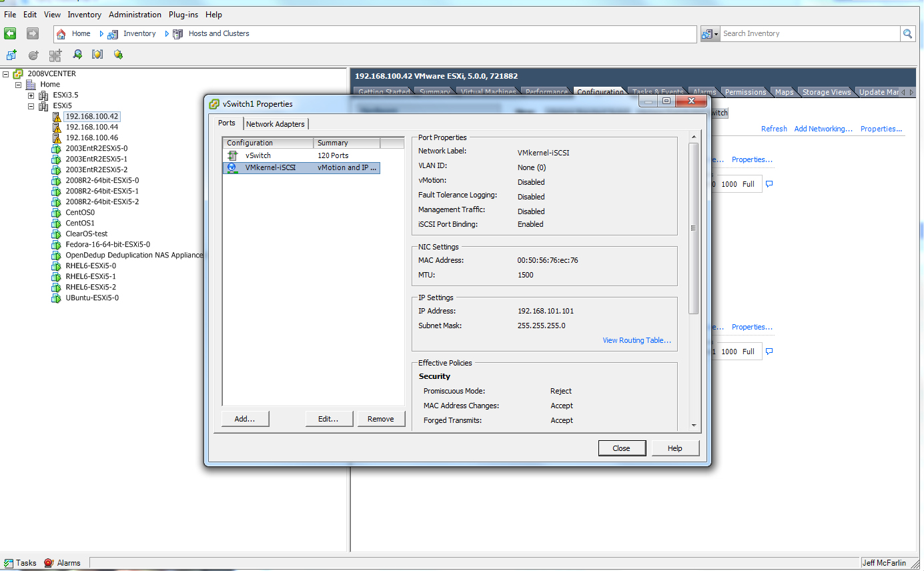924x571 pixels.
Task: Click the warning host icon for 192.168.100.46
Action: (57, 137)
